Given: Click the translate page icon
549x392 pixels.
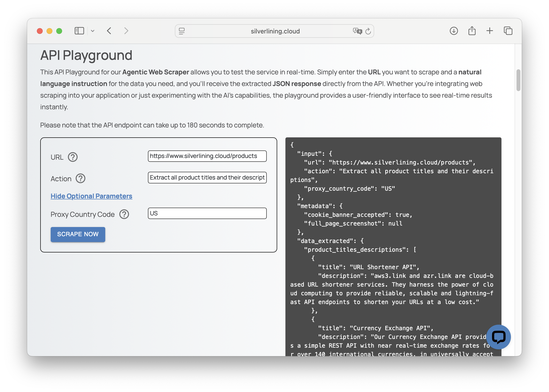Looking at the screenshot, I should coord(357,31).
